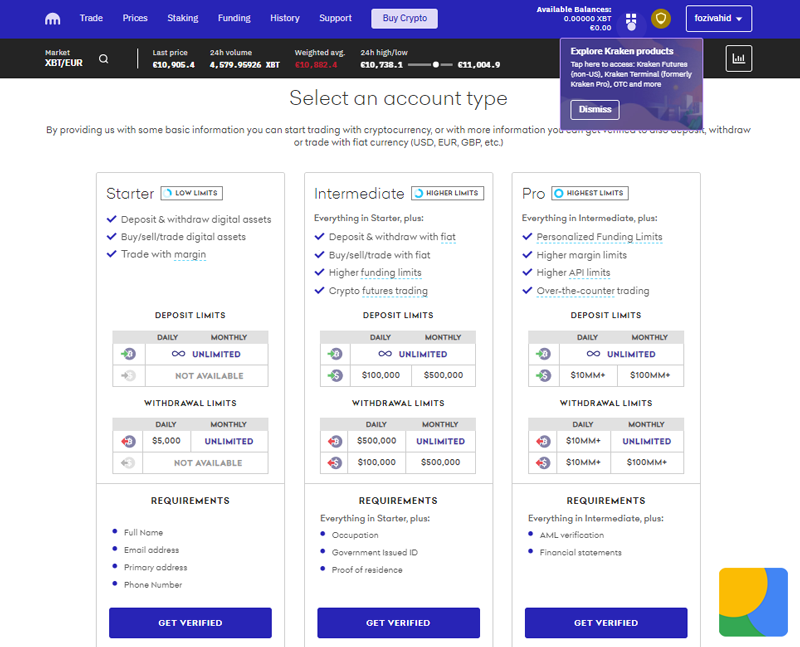Click Crypto futures trading tooltip link
800x647 pixels.
point(395,291)
